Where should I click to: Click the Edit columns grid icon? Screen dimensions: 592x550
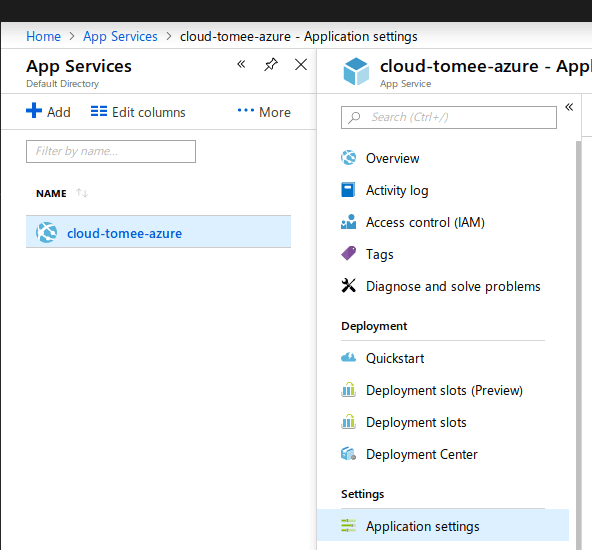coord(99,111)
